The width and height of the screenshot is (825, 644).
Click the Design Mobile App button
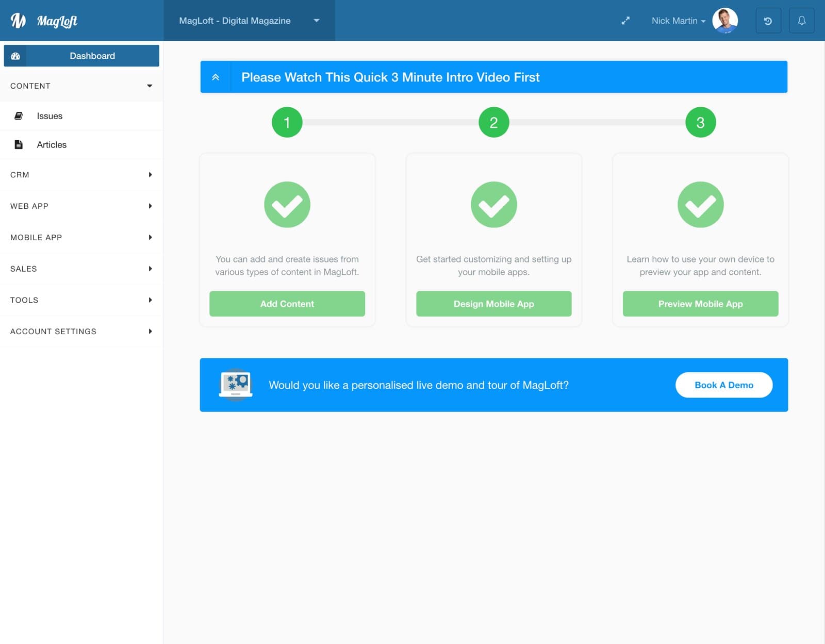click(x=494, y=304)
